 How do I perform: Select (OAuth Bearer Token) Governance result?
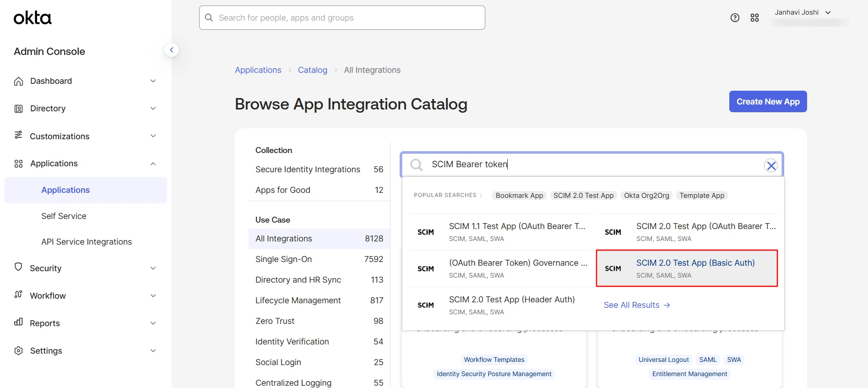pyautogui.click(x=499, y=268)
